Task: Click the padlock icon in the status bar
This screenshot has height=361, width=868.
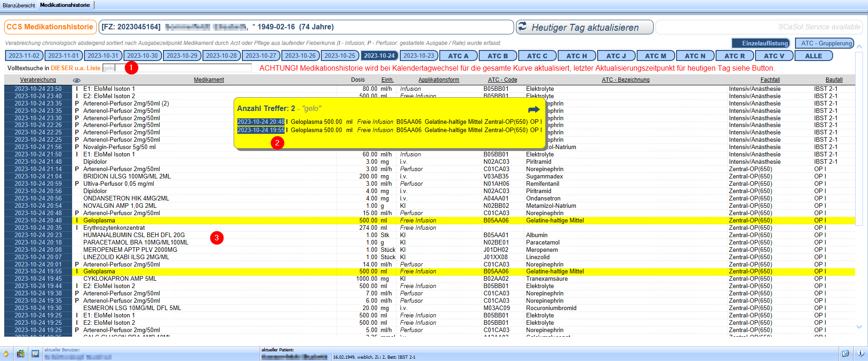Action: [x=6, y=354]
